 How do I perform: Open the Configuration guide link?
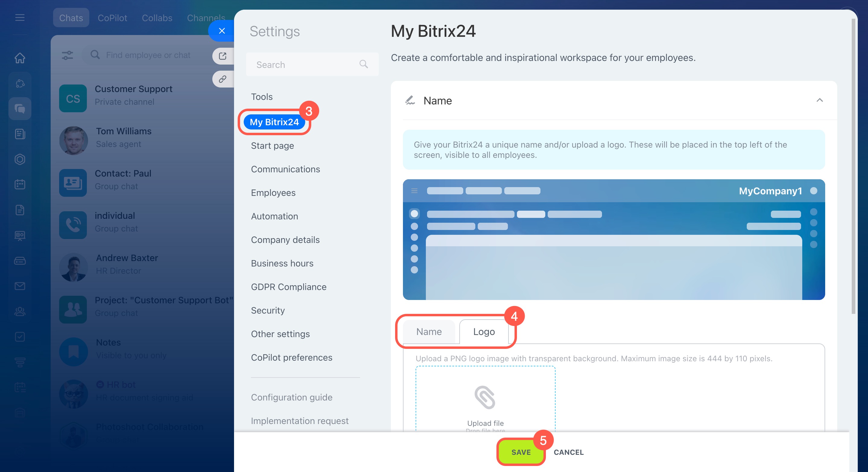291,397
